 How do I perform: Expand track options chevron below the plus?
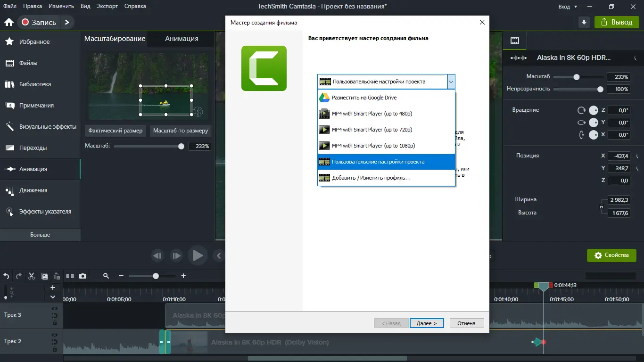[53, 297]
